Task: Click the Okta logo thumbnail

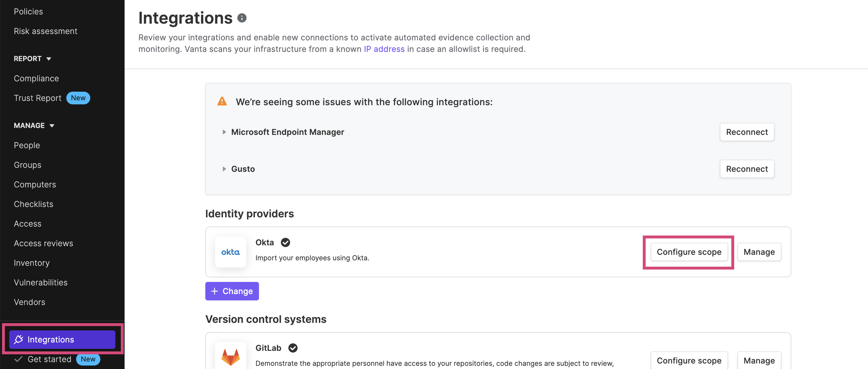Action: (230, 252)
